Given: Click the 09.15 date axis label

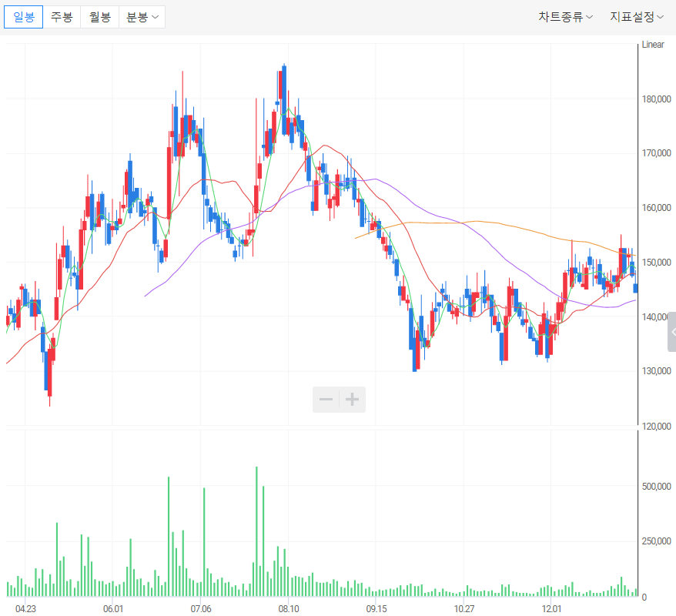Looking at the screenshot, I should [376, 608].
